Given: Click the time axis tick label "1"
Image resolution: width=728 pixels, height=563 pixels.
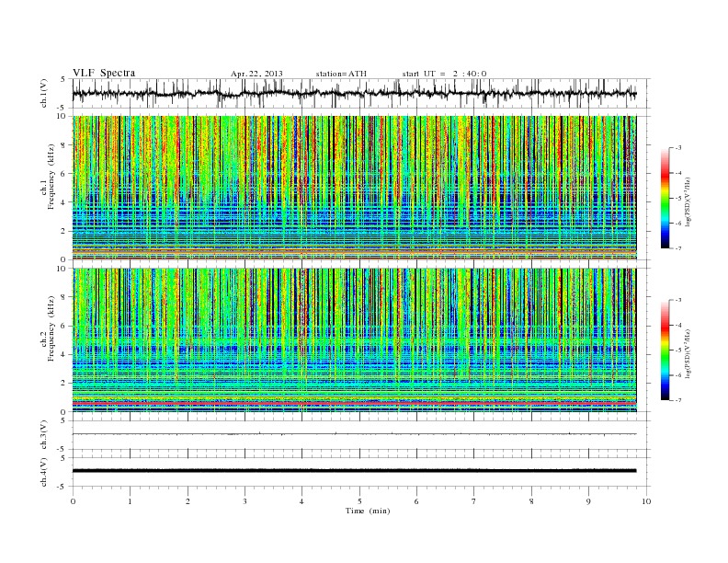Looking at the screenshot, I should [130, 501].
